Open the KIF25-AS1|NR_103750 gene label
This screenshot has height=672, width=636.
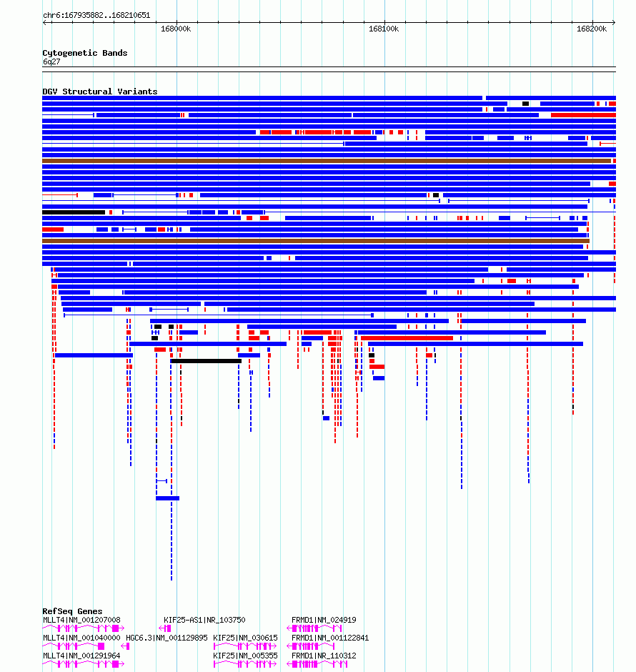[204, 620]
